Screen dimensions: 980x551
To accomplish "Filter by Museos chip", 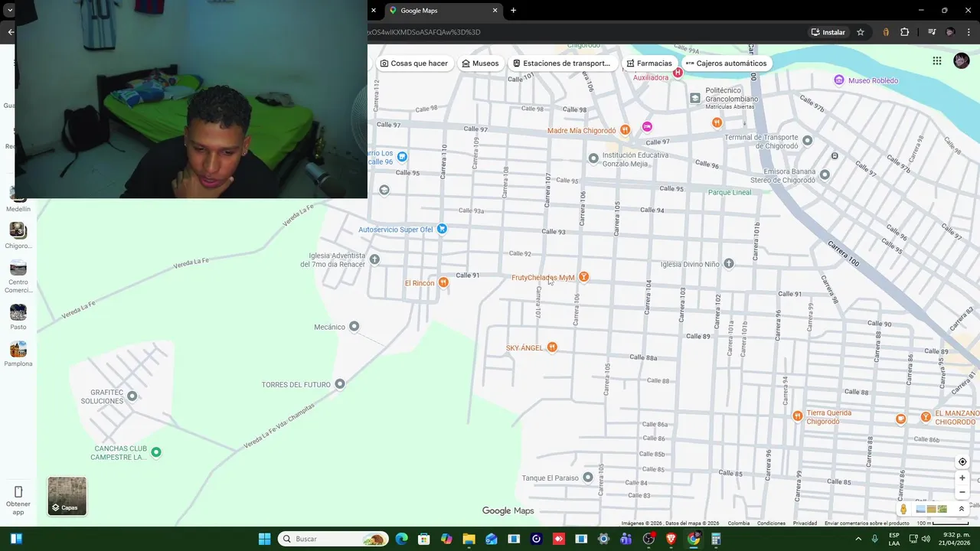I will tap(480, 64).
